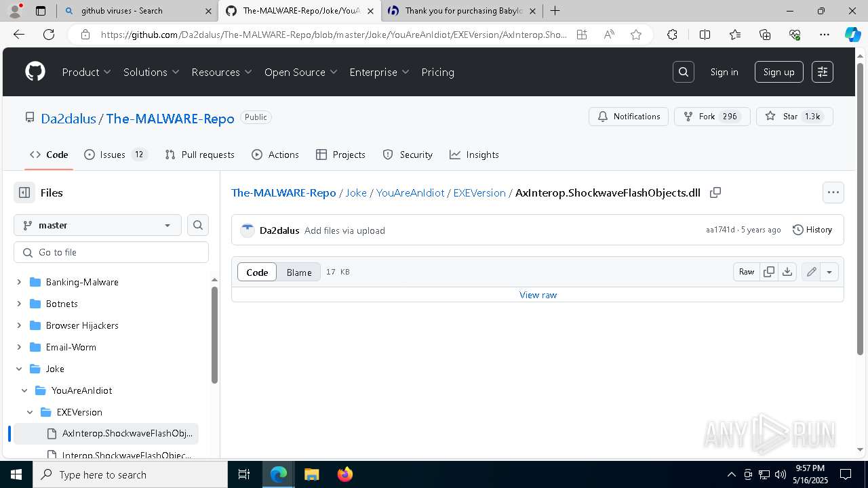Open the GitHub search magnifier button
868x488 pixels.
tap(684, 72)
